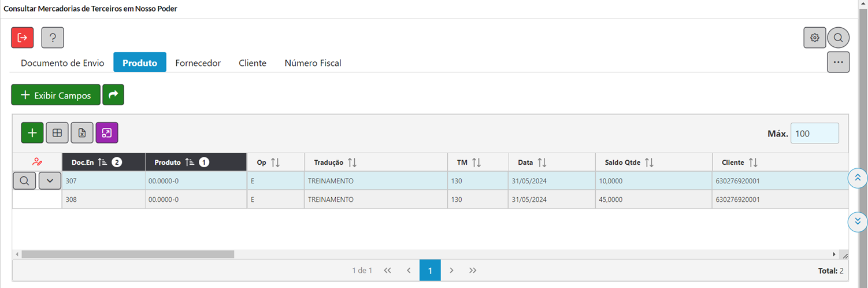Go to last page double-right arrow
Viewport: 868px width, 288px height.
point(473,270)
